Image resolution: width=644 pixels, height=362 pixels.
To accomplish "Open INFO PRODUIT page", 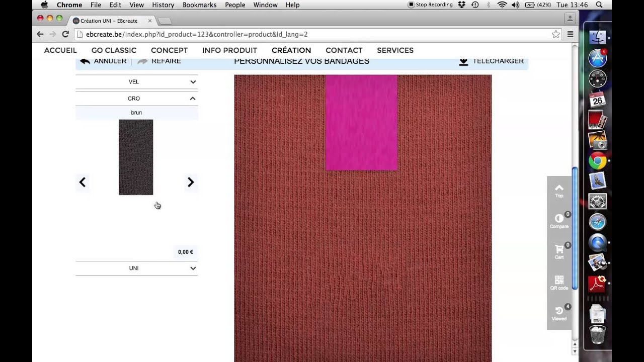I will coord(229,50).
